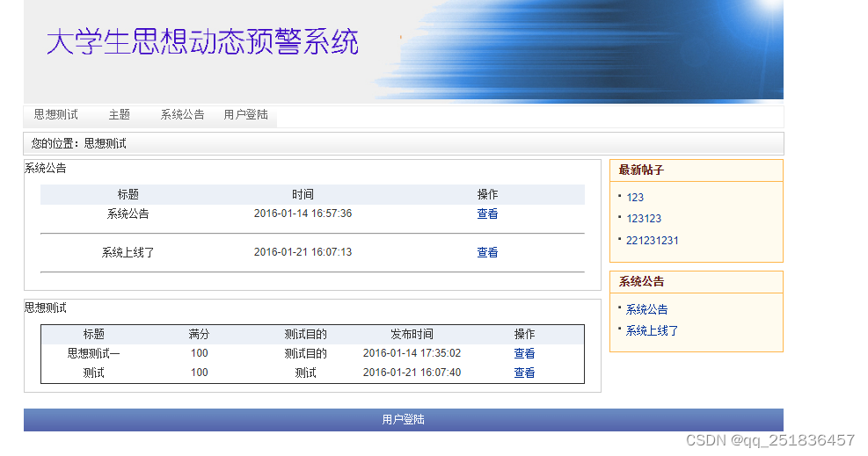Select the timestamp 2016-01-14 16:57:36
The width and height of the screenshot is (868, 456).
[303, 214]
